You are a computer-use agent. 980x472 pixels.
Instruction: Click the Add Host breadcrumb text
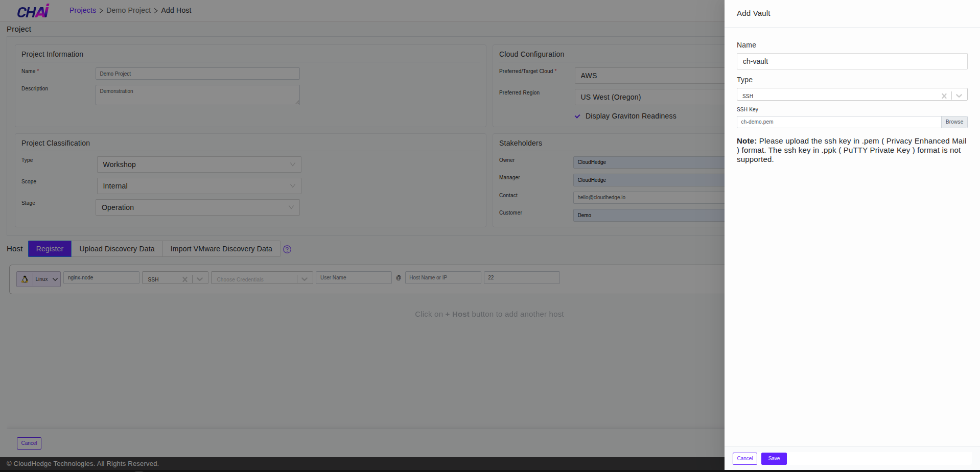(176, 10)
